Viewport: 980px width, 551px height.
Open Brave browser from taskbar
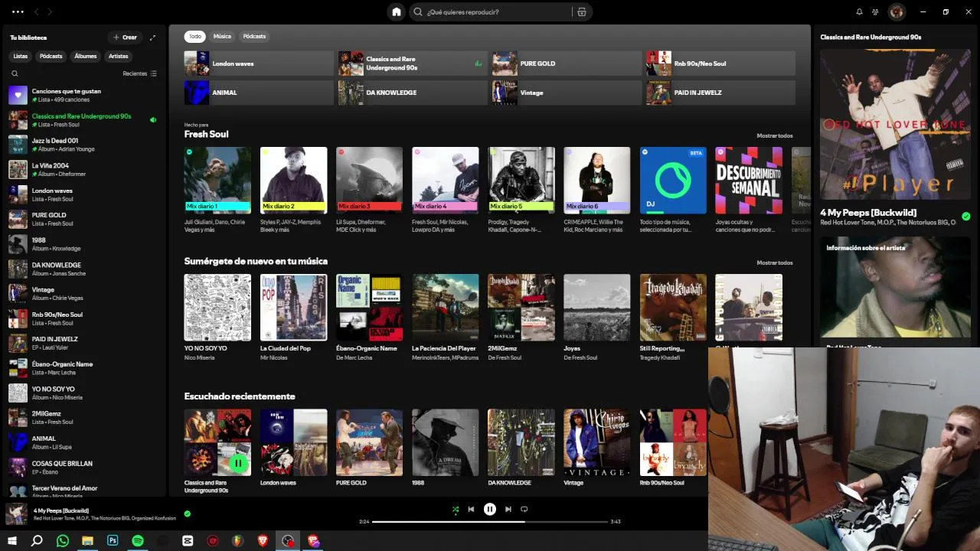[263, 541]
